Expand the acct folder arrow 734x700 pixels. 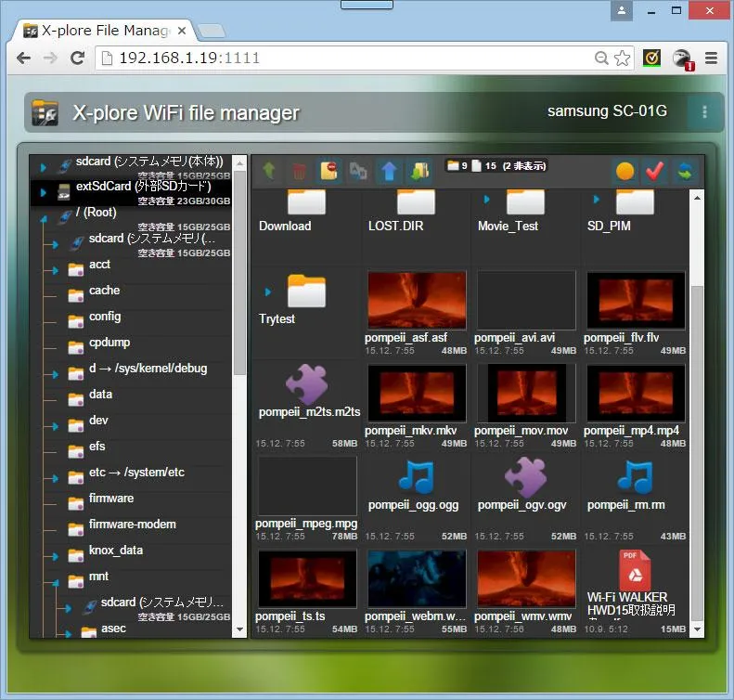56,271
